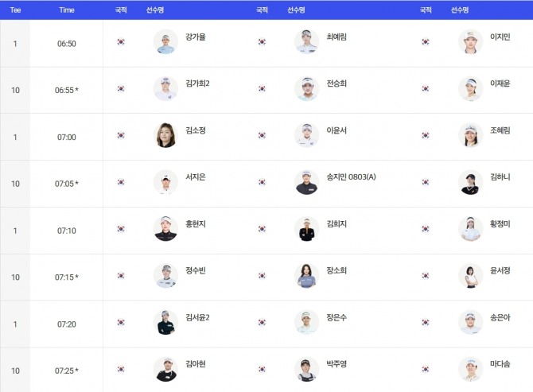Click the flag icon beside 마다솜
This screenshot has height=392, width=533.
pos(426,369)
